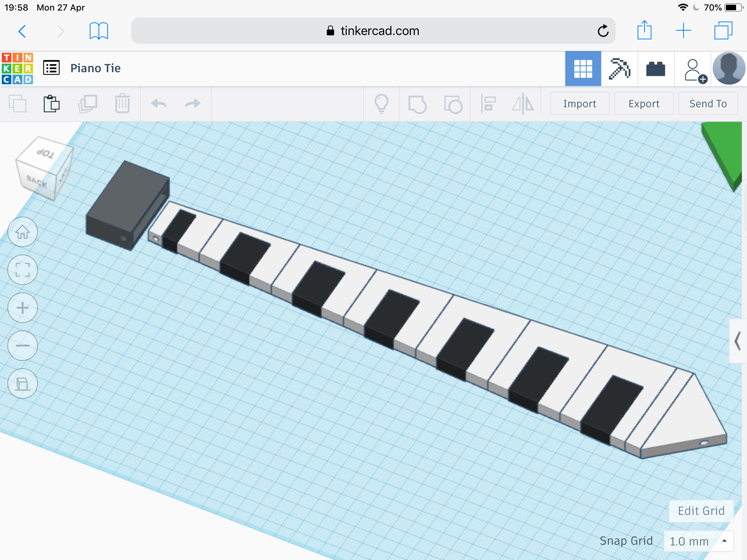
Task: Click the Import button
Action: 580,104
